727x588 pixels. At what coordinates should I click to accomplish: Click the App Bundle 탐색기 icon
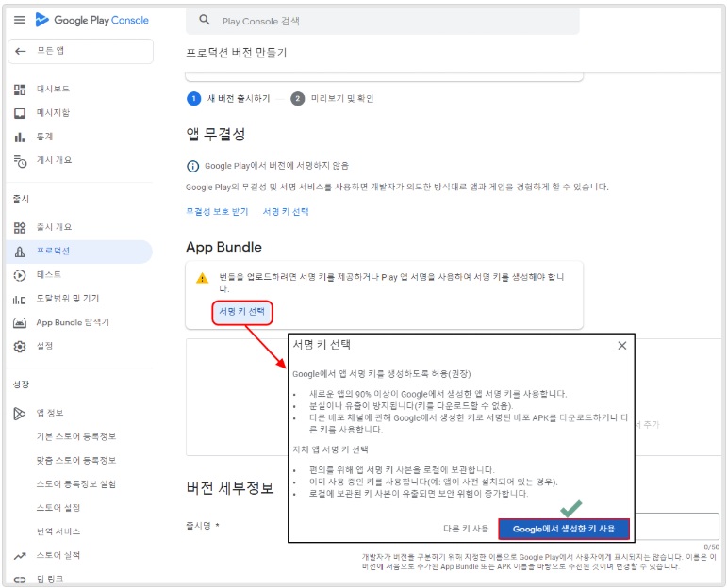pyautogui.click(x=20, y=323)
